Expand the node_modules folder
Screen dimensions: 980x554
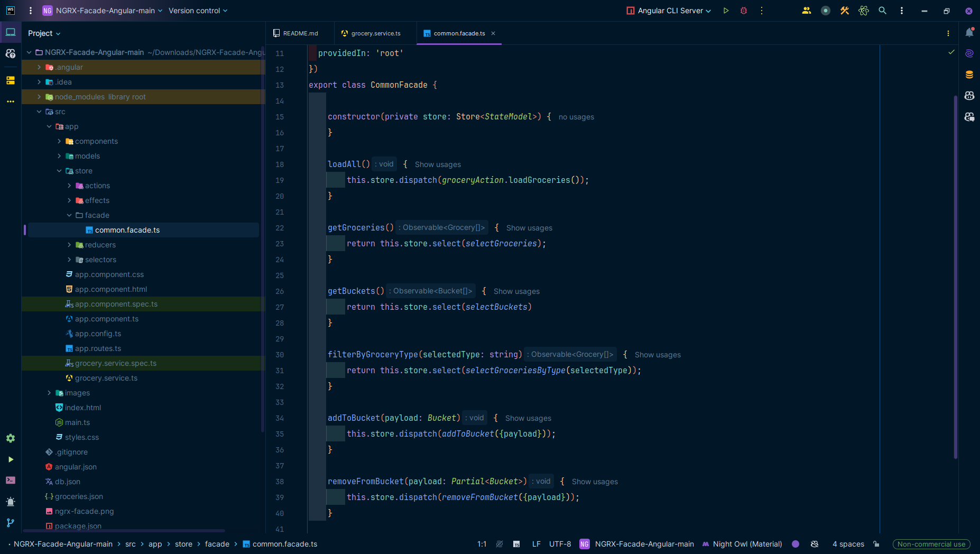pyautogui.click(x=39, y=97)
